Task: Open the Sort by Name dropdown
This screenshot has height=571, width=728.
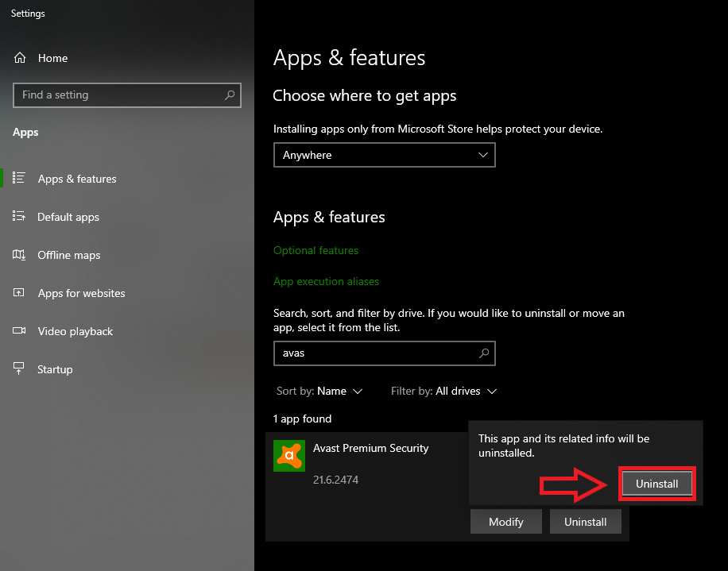Action: (x=319, y=391)
